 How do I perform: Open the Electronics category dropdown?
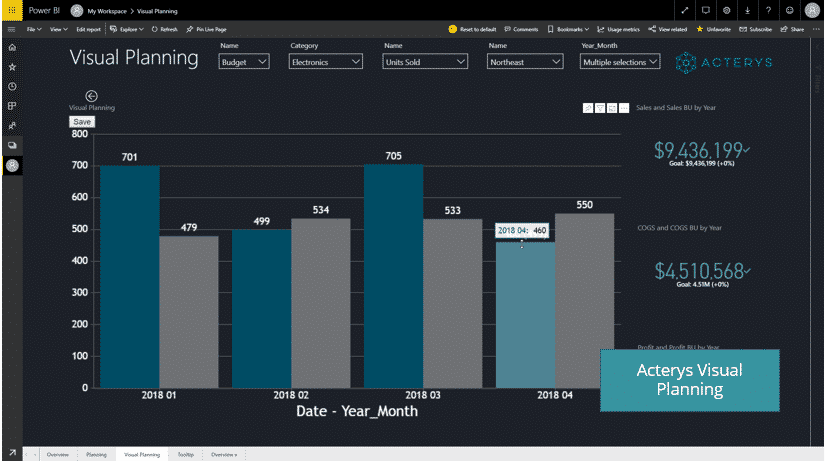[x=326, y=62]
